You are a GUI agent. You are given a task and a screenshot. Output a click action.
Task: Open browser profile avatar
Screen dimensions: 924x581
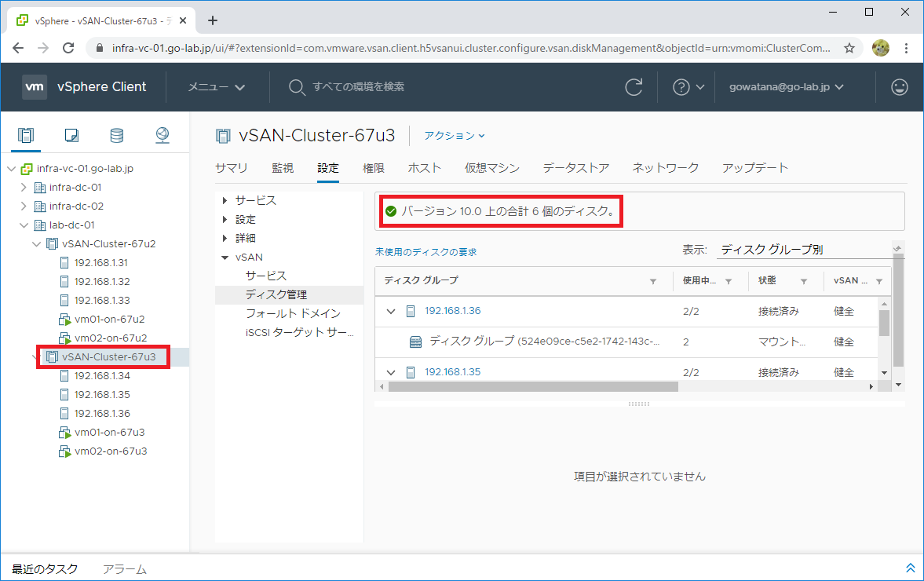click(881, 49)
